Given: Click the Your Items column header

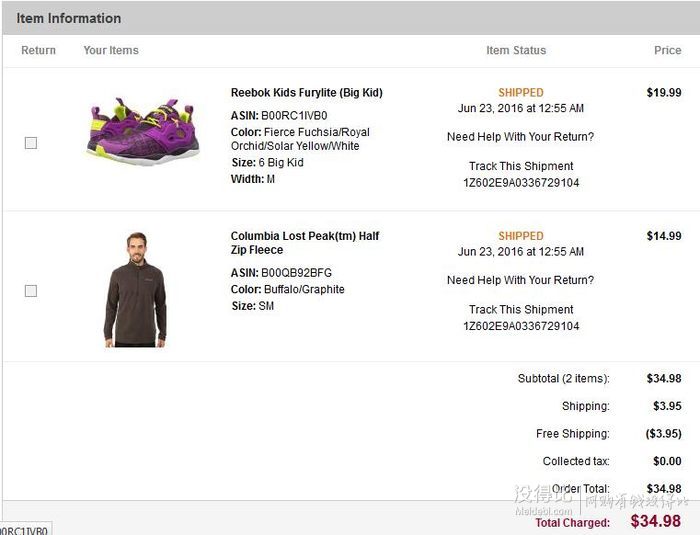Looking at the screenshot, I should tap(111, 50).
